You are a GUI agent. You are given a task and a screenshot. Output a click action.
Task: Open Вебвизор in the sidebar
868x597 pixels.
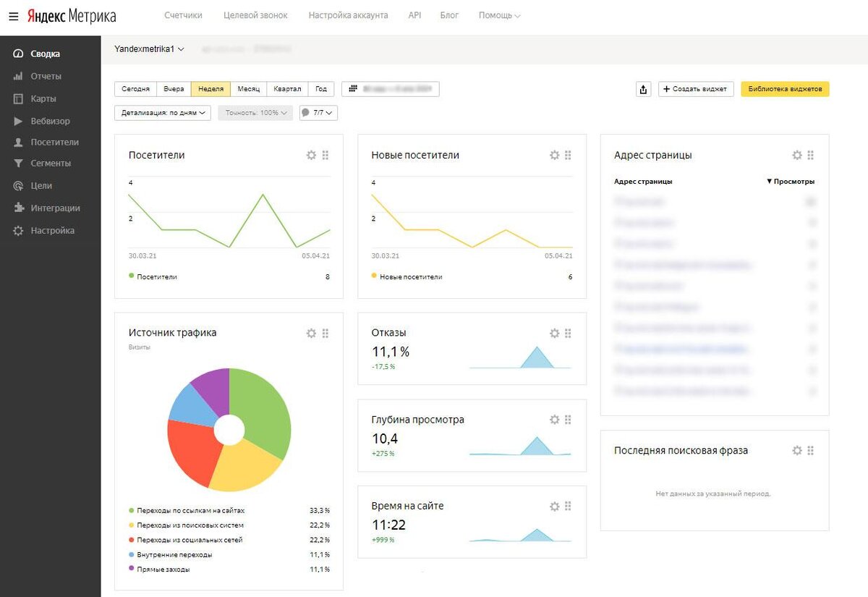click(x=50, y=121)
